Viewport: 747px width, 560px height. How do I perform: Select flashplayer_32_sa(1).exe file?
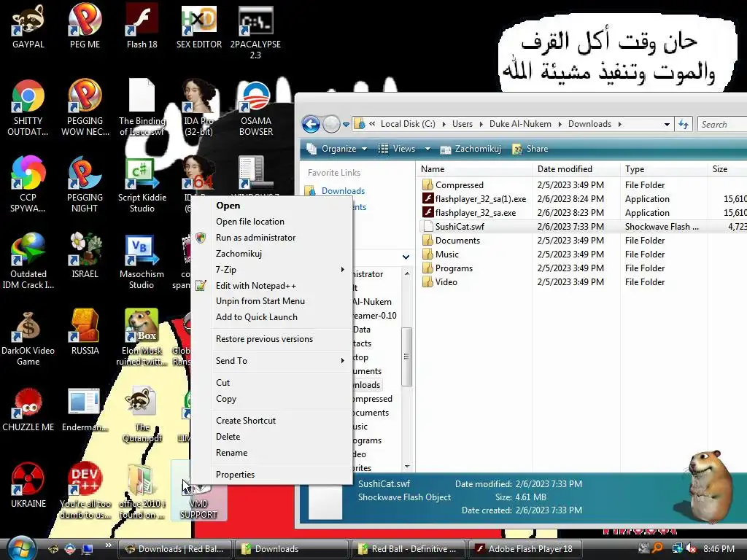(x=480, y=199)
